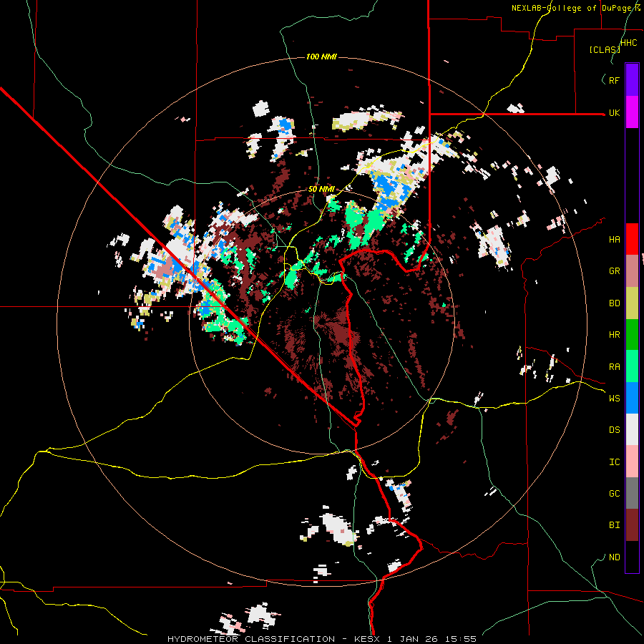Choose the light pink IC legend swatch
This screenshot has height=644, width=644.
click(632, 462)
